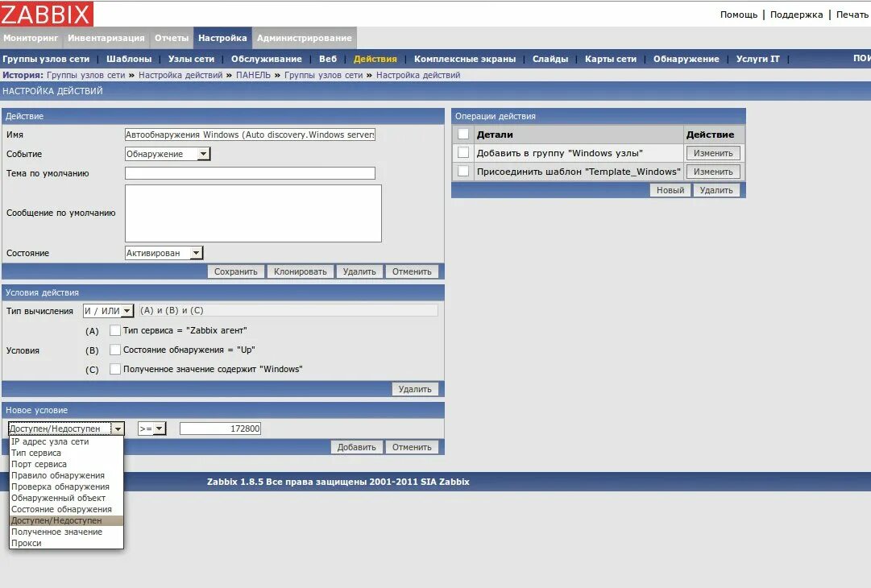Check Добавить в группу Windows узлы operation
The height and width of the screenshot is (588, 871).
point(463,153)
